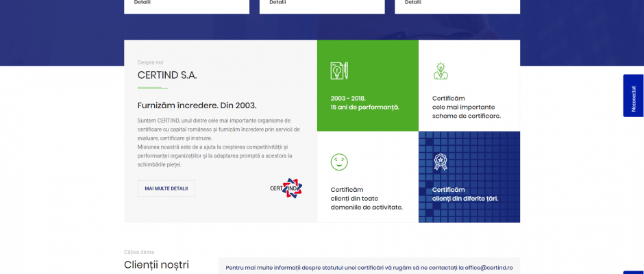Click the 'Câțiva dintre' label

[139, 252]
